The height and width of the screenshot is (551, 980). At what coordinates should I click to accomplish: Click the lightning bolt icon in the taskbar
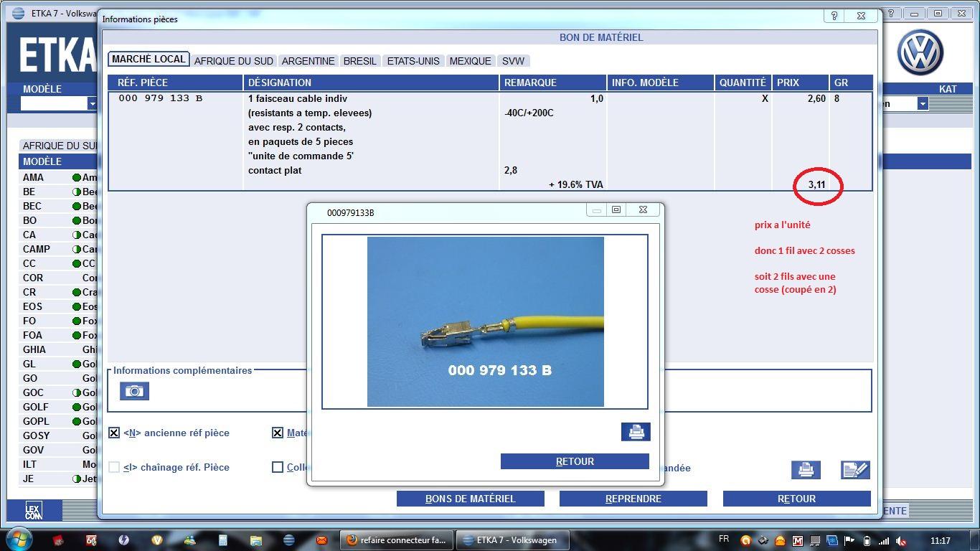[124, 540]
